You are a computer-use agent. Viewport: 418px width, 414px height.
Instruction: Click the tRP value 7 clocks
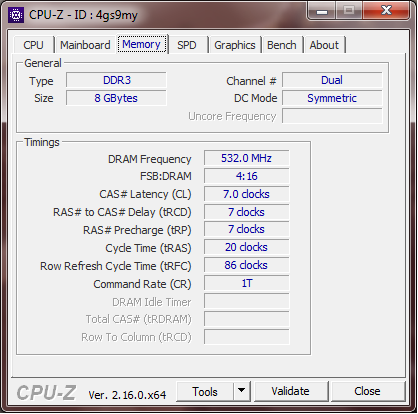(247, 229)
